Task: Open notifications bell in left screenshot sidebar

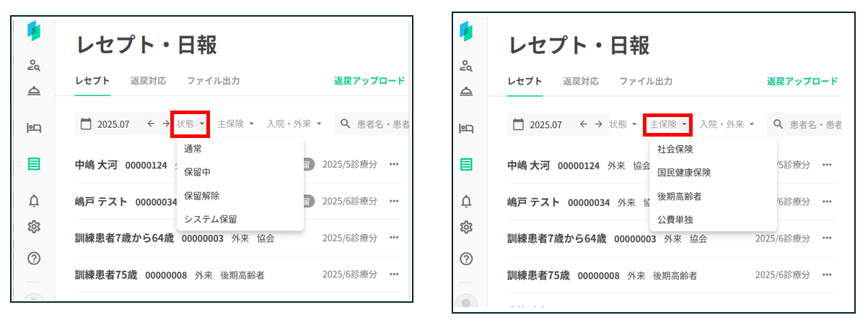Action: tap(33, 201)
